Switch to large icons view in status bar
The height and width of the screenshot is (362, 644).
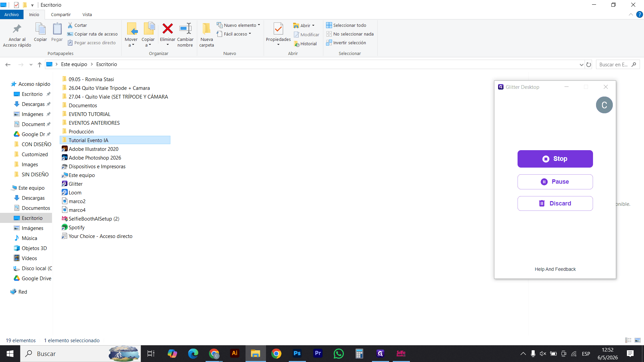[638, 340]
